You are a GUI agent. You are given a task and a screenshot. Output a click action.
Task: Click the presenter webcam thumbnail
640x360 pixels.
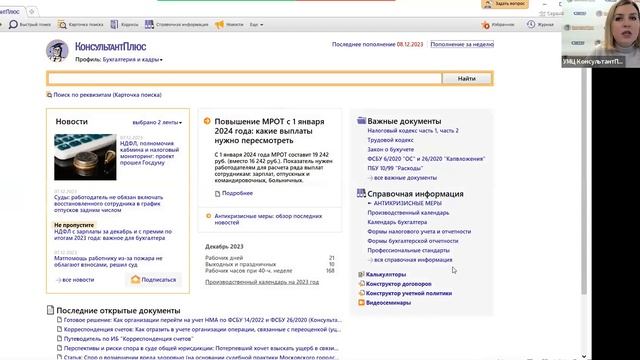(601, 33)
